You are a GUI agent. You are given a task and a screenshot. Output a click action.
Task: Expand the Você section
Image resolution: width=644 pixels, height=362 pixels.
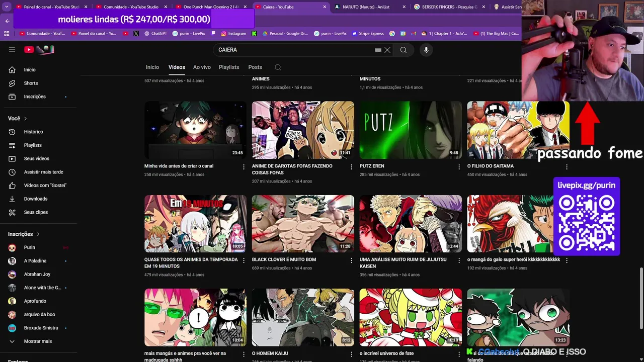tap(18, 119)
